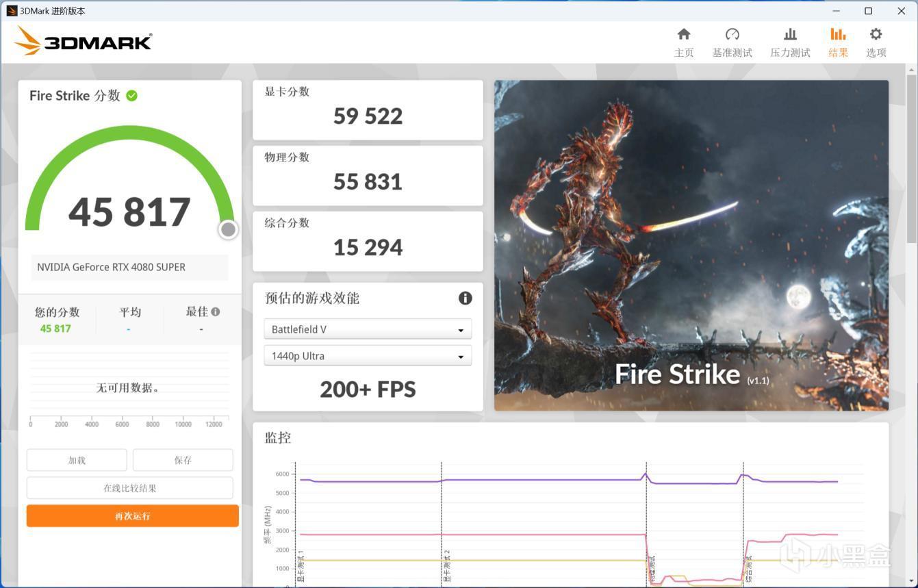Image resolution: width=918 pixels, height=588 pixels.
Task: Click the 无可用数据。 message
Action: (128, 387)
